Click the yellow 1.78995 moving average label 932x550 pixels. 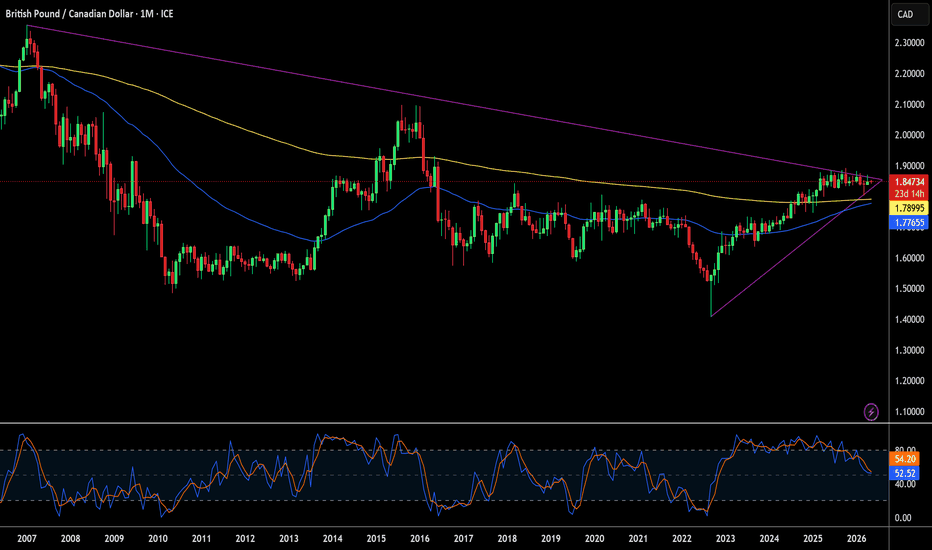(x=909, y=208)
